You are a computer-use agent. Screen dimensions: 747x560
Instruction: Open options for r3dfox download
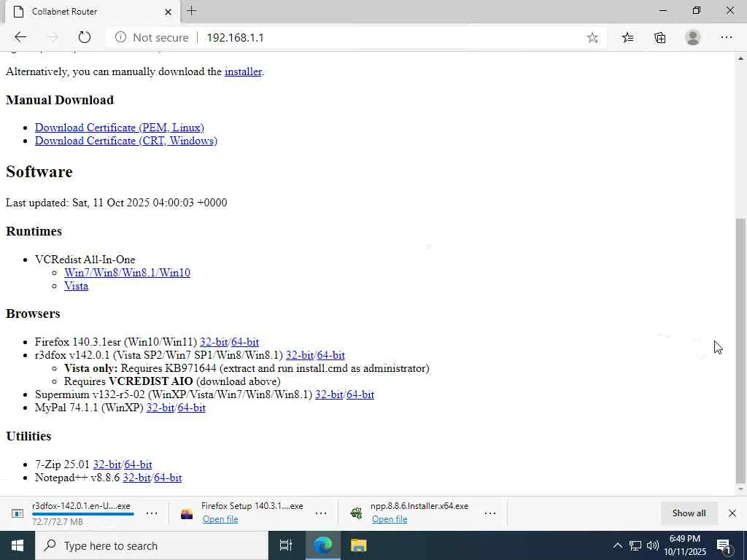click(152, 513)
